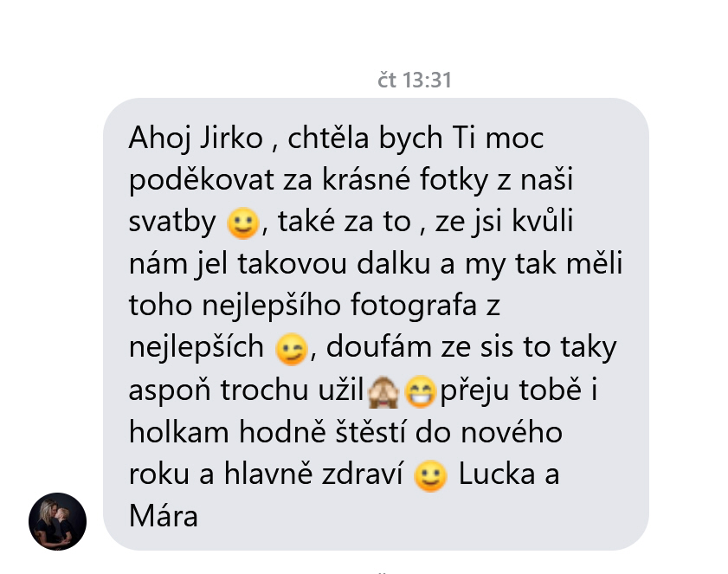
Task: Click the greeting Ahoj Jirko in the message
Action: coord(196,138)
